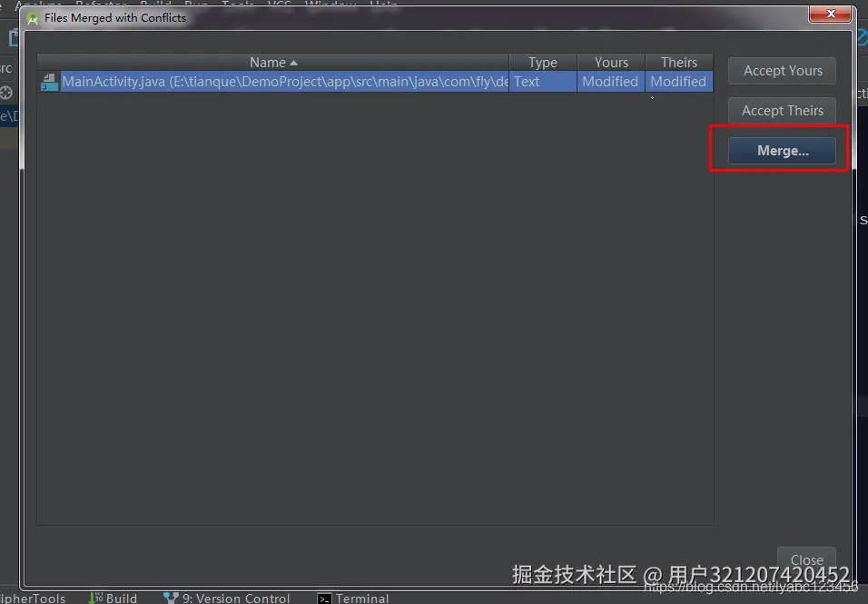
Task: Click the Version Control tab icon
Action: (171, 598)
